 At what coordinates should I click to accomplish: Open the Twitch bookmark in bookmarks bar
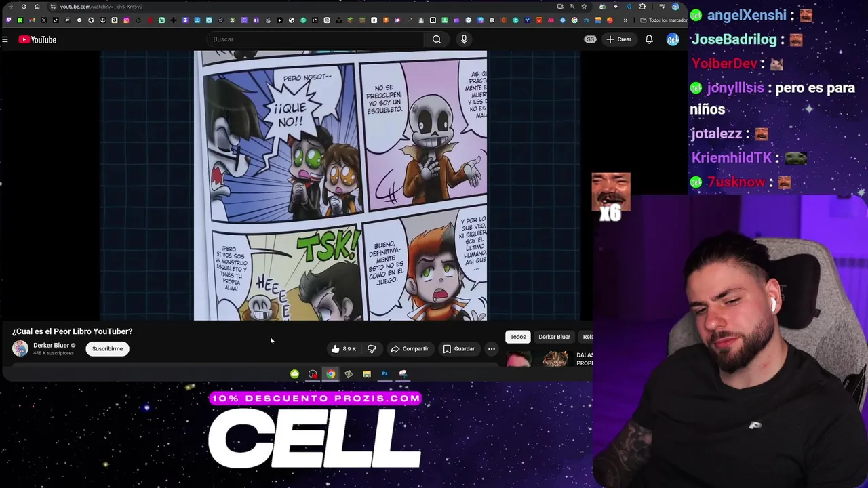9,20
